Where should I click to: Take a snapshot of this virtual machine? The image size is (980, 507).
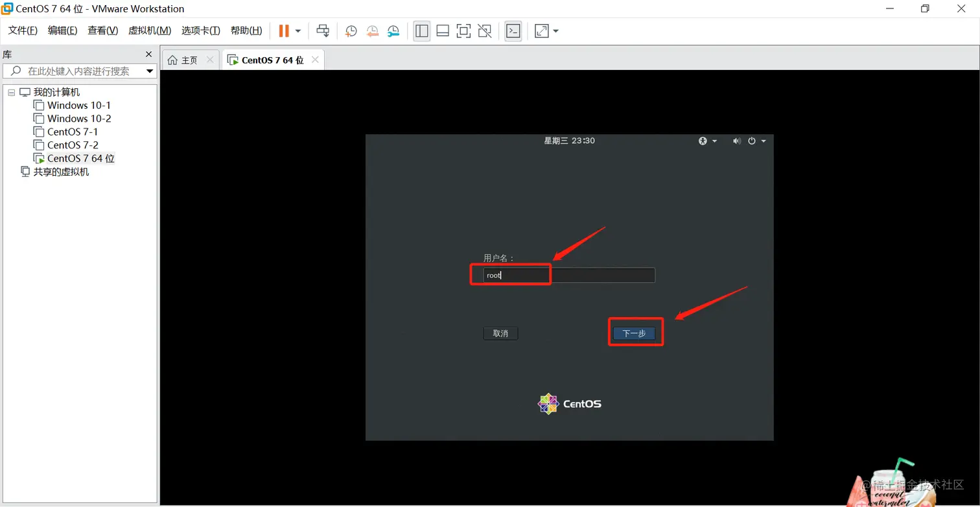click(351, 30)
